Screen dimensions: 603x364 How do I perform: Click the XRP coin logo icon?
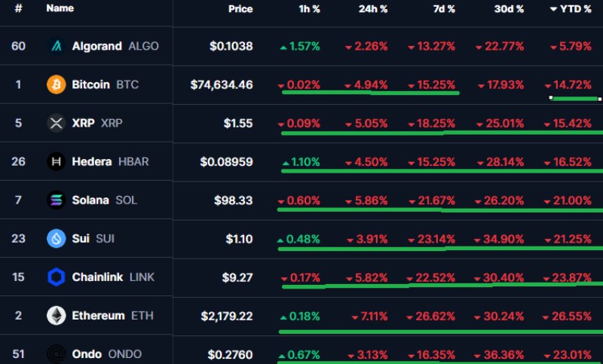[57, 123]
